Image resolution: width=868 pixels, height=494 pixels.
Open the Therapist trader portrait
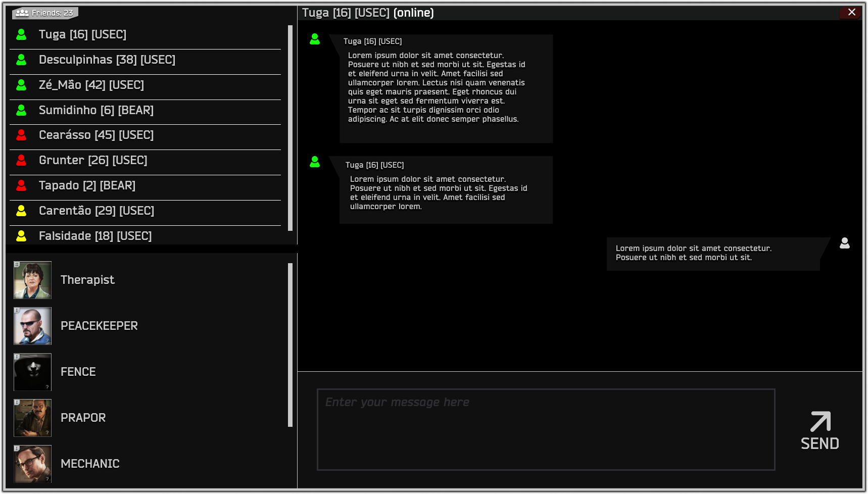coord(32,280)
